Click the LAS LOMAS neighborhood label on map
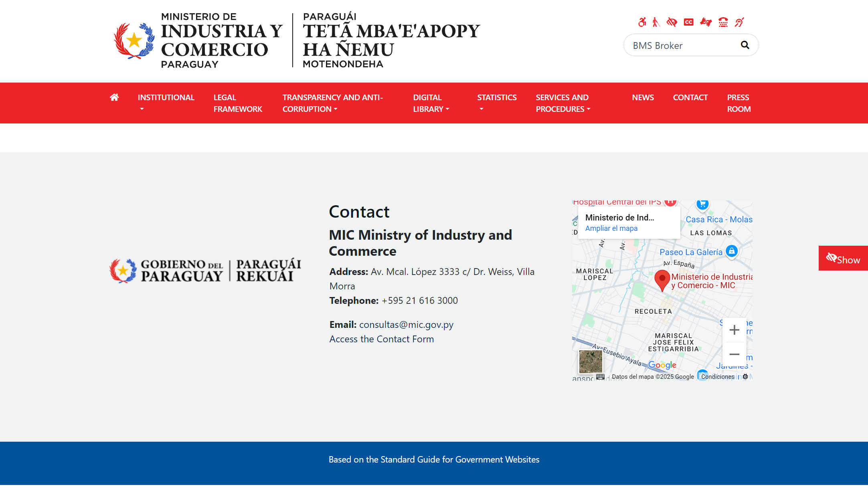868x491 pixels. [x=711, y=233]
